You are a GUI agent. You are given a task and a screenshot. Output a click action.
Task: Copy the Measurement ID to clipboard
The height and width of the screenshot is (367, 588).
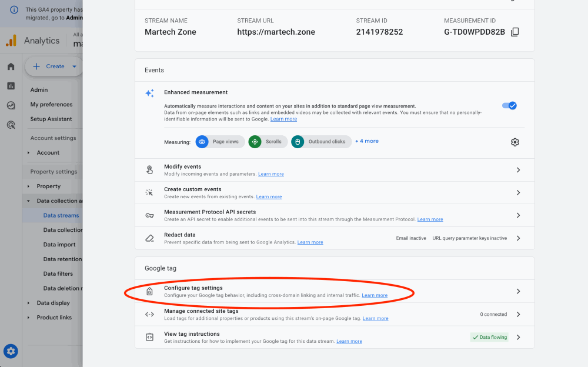(x=515, y=32)
